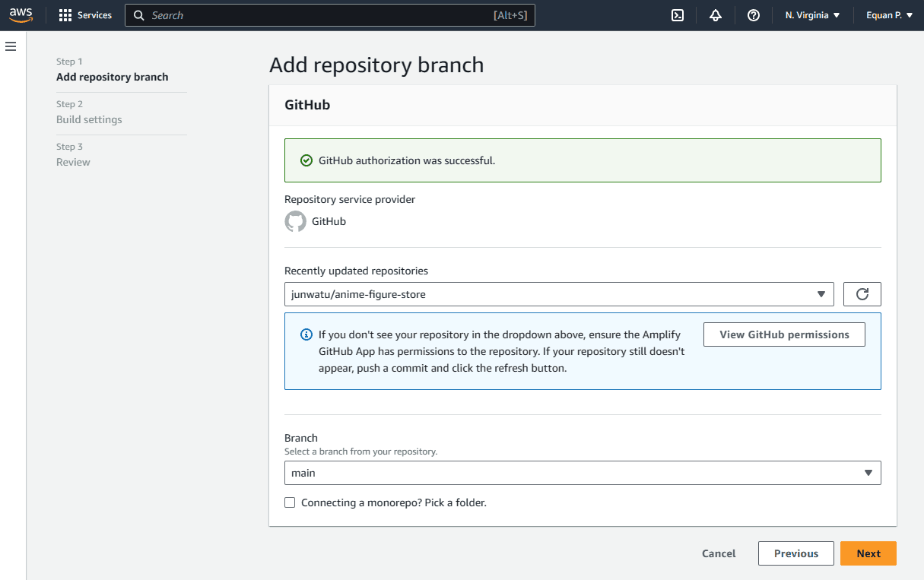
Task: Cancel the add repository flow
Action: pyautogui.click(x=719, y=553)
